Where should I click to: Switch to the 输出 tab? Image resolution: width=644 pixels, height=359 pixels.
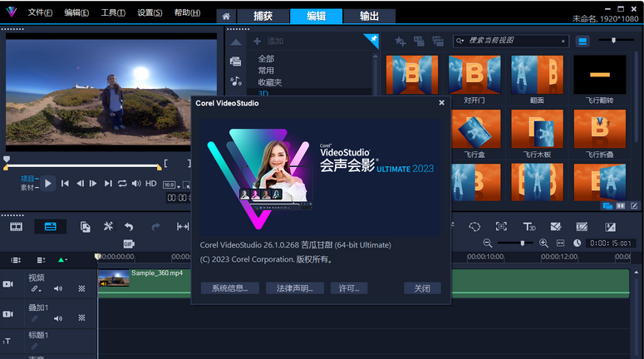pos(369,16)
